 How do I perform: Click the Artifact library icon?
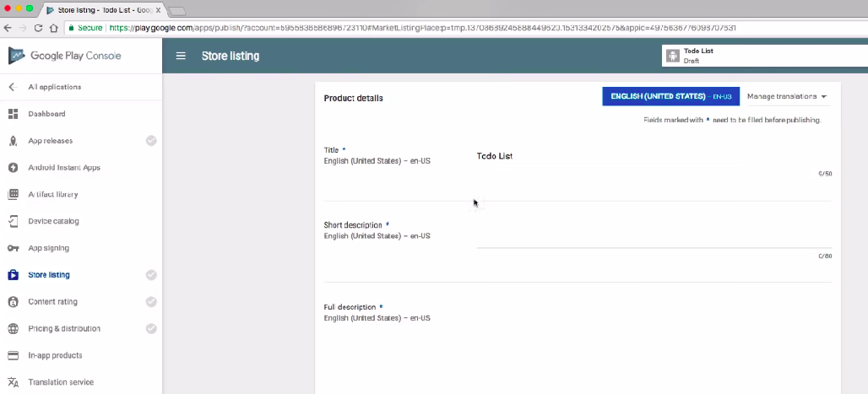point(14,194)
